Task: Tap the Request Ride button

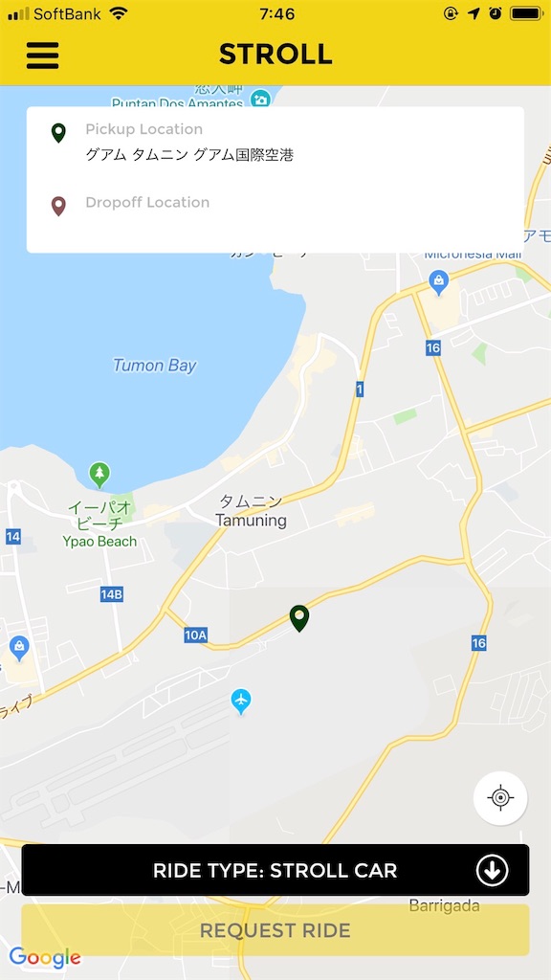Action: 275,930
